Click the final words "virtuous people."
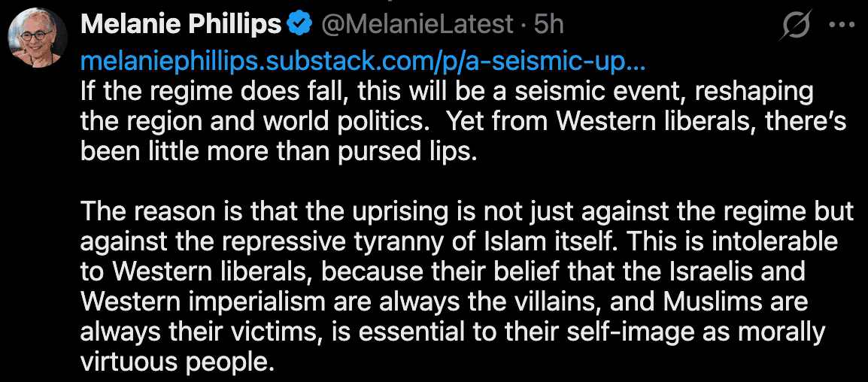 point(175,360)
